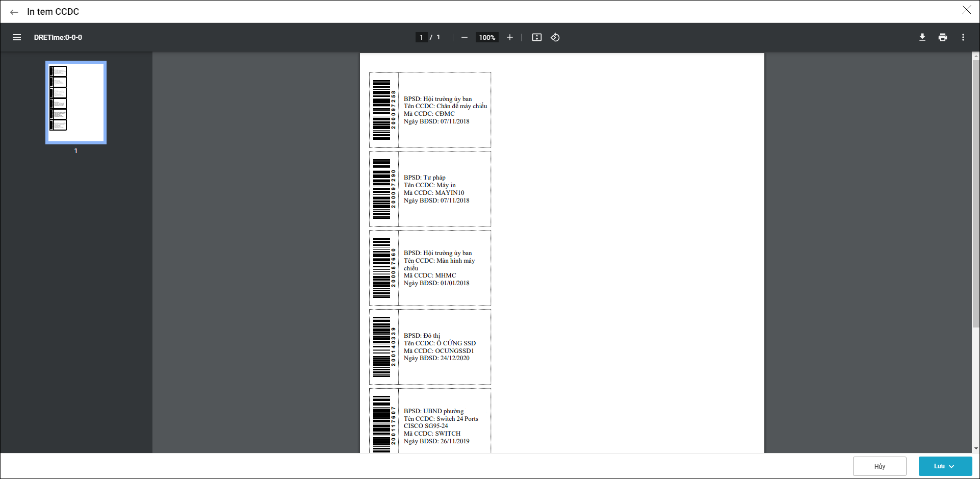Open more PDF viewer actions
This screenshot has width=980, height=479.
(963, 37)
